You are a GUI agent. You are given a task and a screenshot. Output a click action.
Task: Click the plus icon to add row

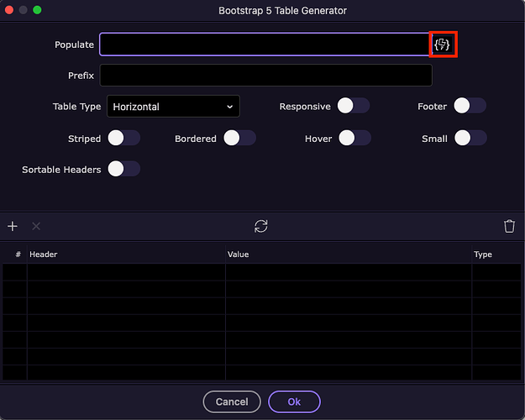pyautogui.click(x=13, y=226)
